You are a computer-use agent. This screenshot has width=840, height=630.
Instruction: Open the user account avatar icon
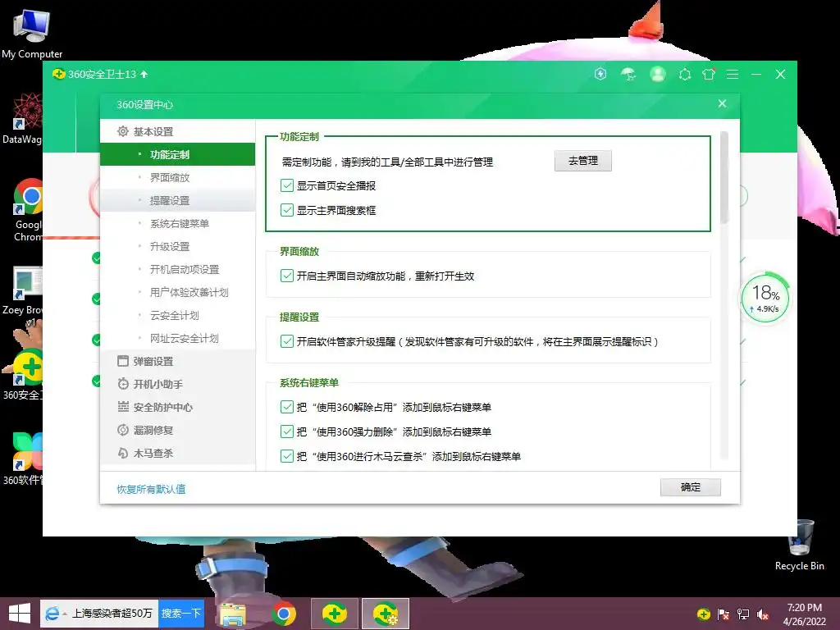pyautogui.click(x=657, y=74)
